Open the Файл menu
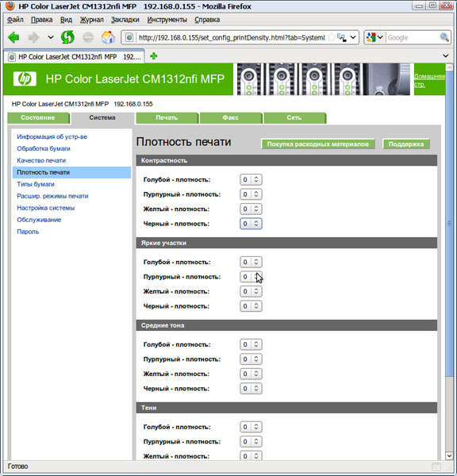Screen dimensions: 457x476 tap(15, 20)
